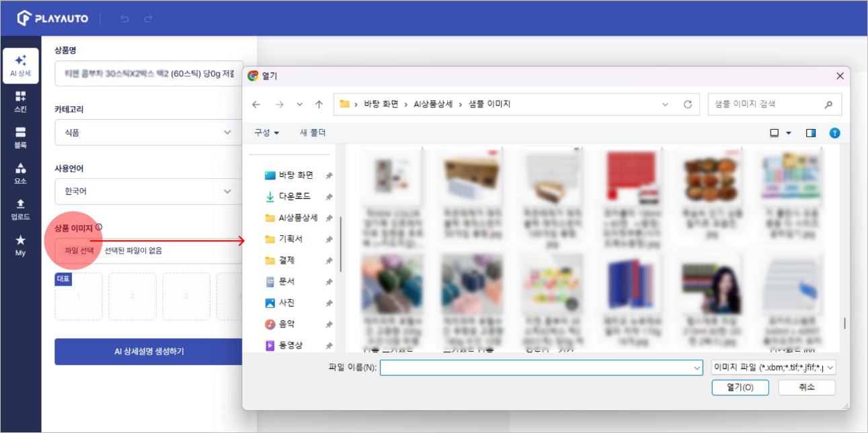
Task: Select 다운로드 in navigation pane
Action: [294, 196]
